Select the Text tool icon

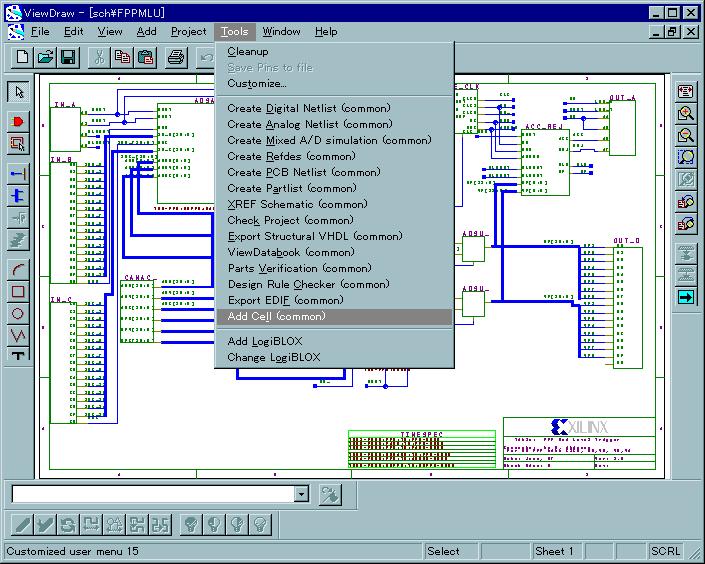pos(18,356)
